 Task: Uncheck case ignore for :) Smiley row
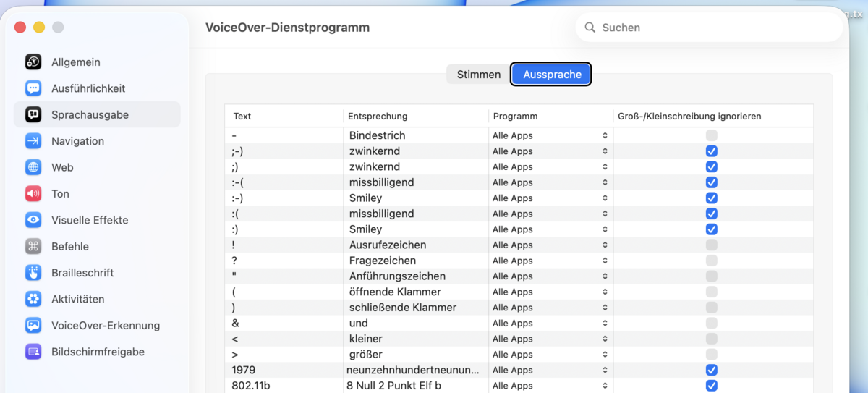point(712,229)
